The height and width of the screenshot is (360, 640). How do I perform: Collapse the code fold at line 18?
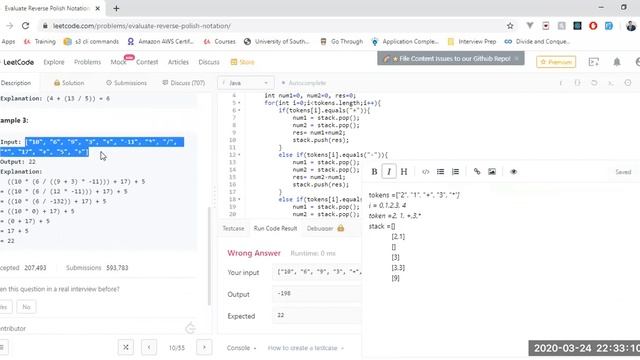tap(239, 200)
